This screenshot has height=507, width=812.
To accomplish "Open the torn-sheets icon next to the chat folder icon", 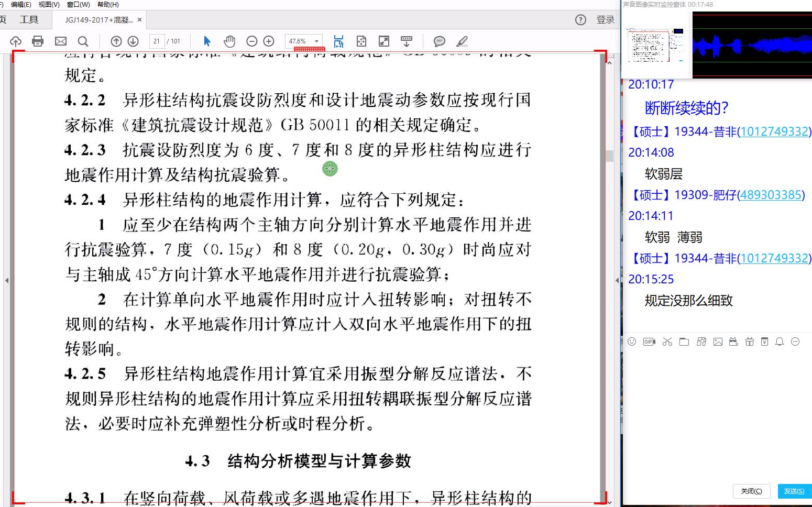I will (701, 341).
